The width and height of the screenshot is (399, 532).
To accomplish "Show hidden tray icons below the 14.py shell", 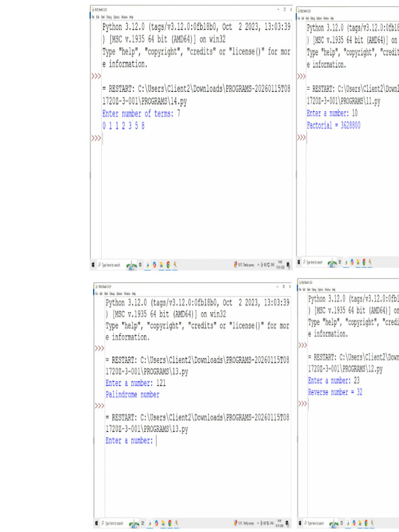I will pyautogui.click(x=258, y=264).
